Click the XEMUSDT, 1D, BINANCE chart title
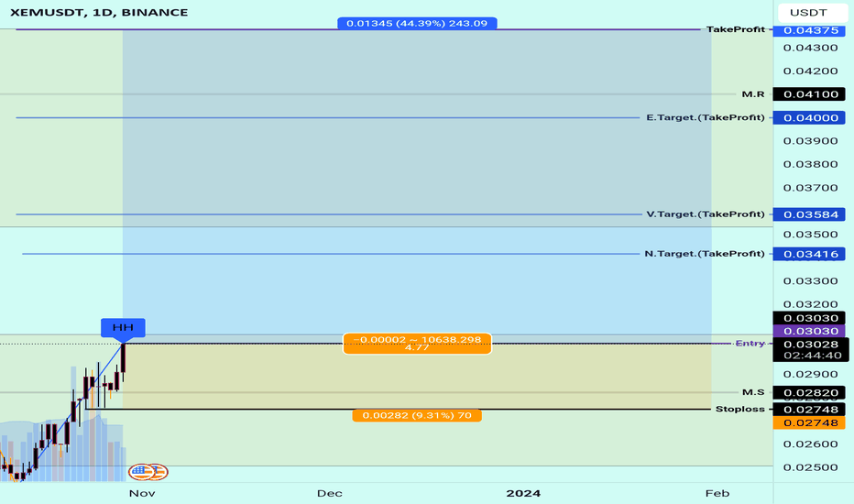 tap(99, 12)
